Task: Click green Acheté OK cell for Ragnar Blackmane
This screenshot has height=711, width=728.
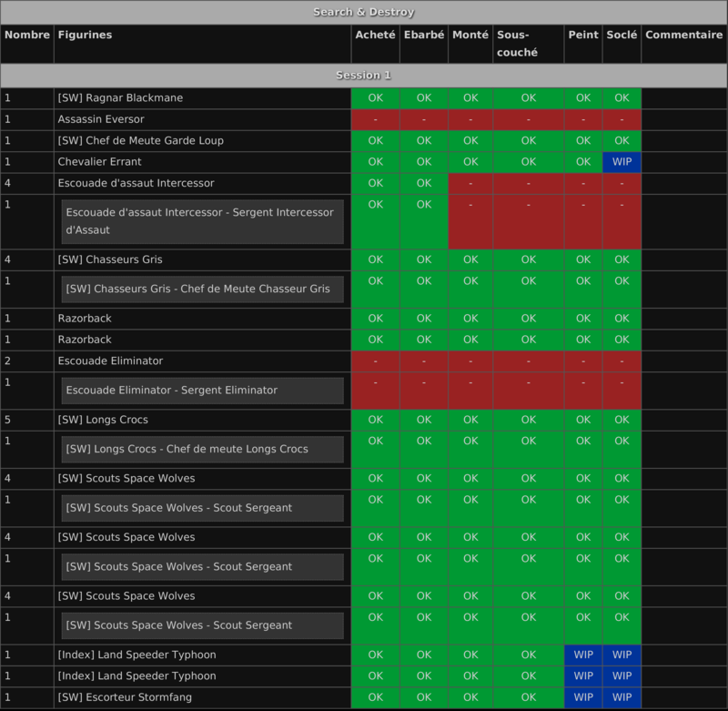Action: [x=375, y=98]
